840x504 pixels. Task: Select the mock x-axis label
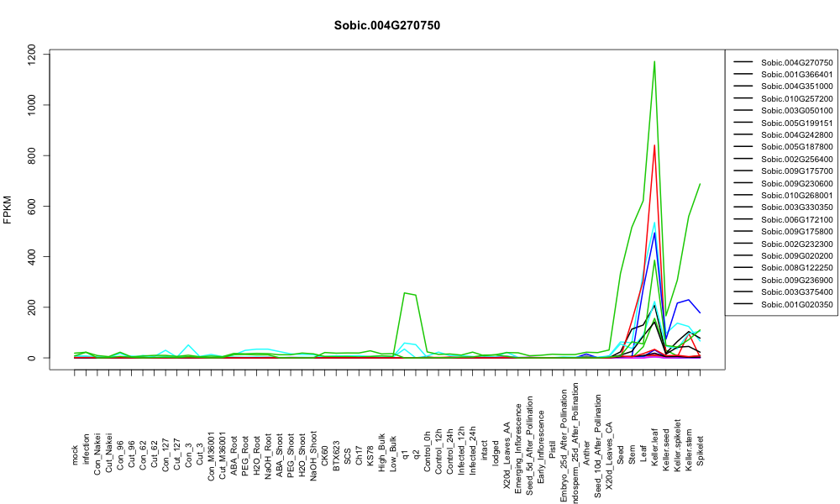click(x=75, y=454)
